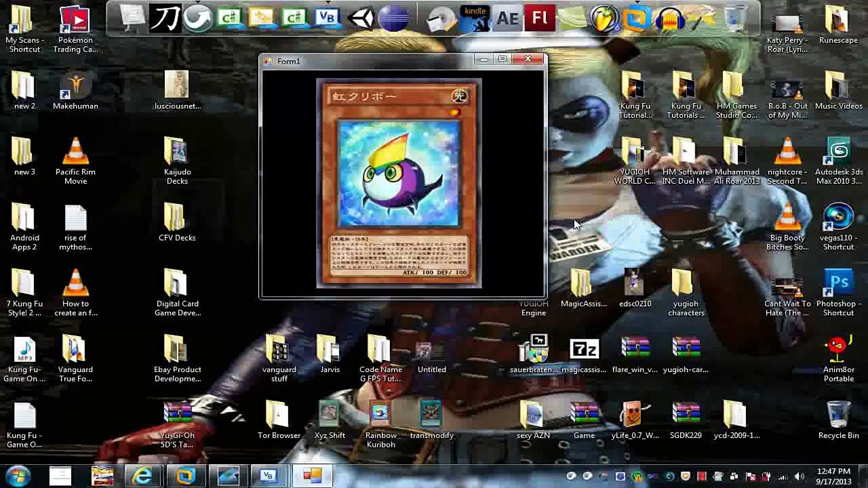Open Pacific Rim Movie VLC file

[75, 161]
